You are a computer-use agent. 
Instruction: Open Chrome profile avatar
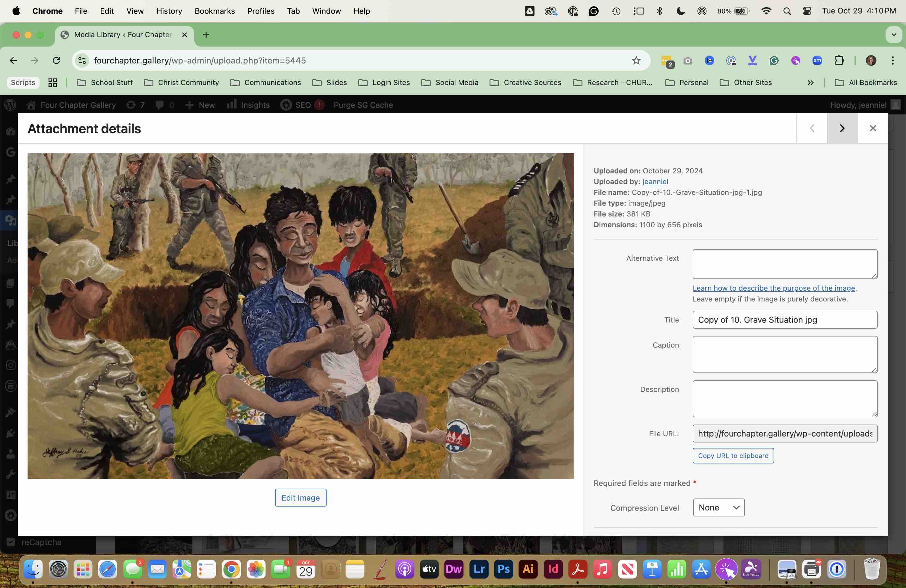coord(871,60)
